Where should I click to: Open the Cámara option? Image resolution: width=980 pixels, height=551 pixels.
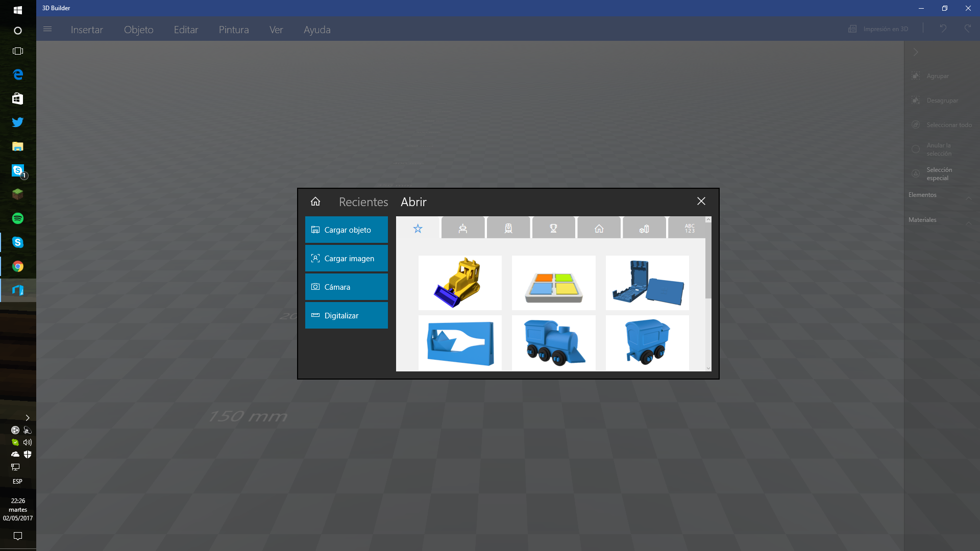tap(347, 287)
